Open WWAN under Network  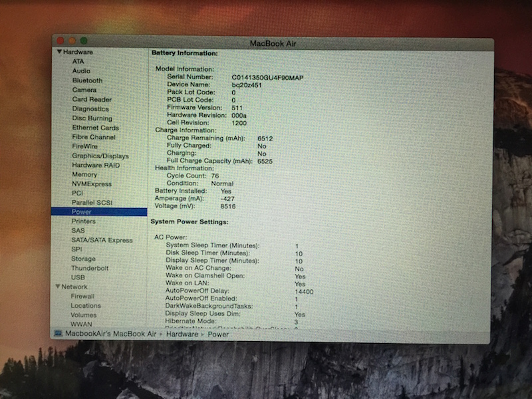coord(81,324)
